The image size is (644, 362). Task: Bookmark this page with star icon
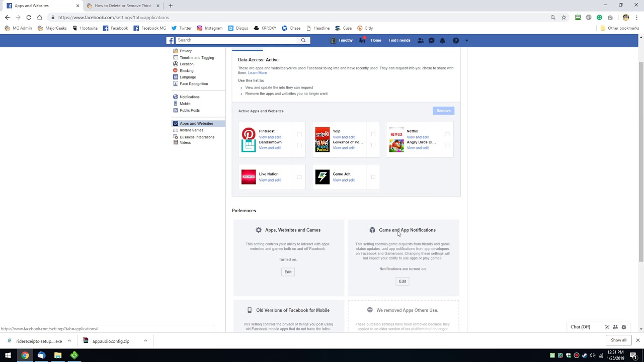(563, 17)
